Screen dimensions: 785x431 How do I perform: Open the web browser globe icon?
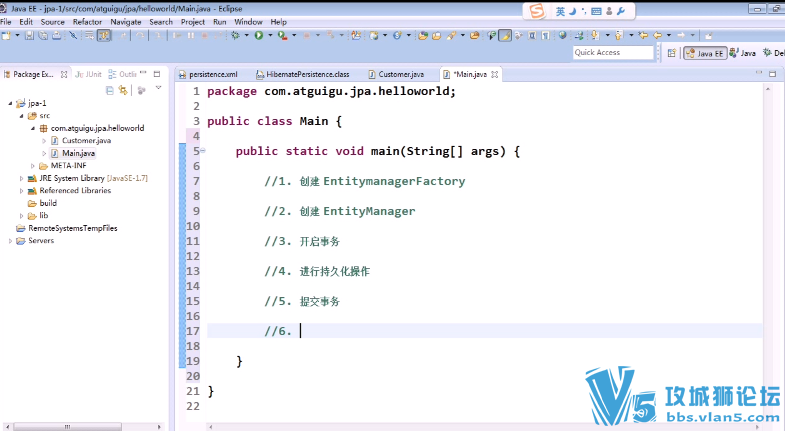point(563,36)
